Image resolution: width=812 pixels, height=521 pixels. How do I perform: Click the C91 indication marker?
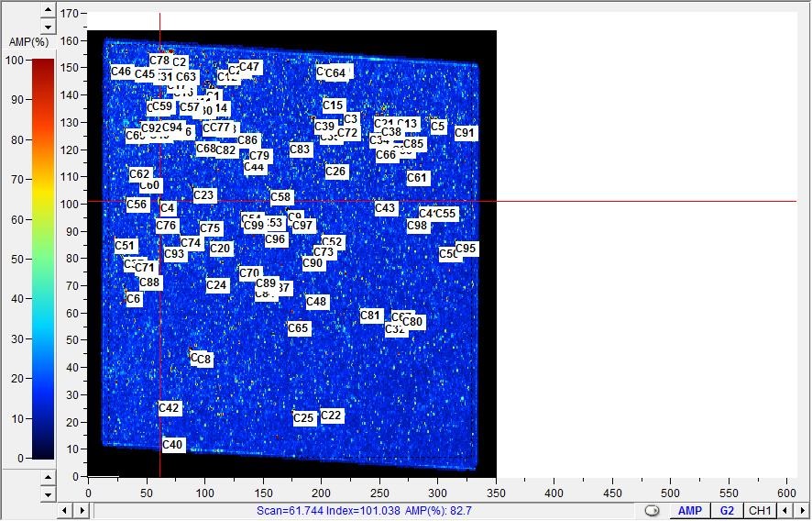pos(466,133)
